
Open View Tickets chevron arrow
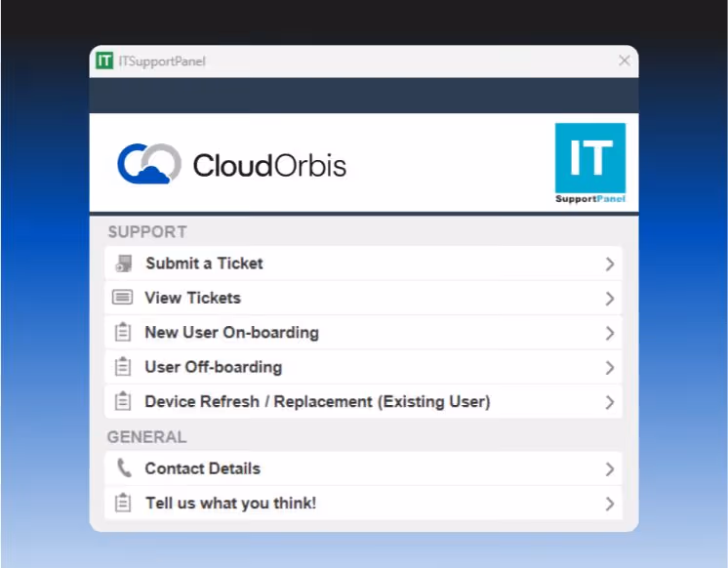(610, 299)
